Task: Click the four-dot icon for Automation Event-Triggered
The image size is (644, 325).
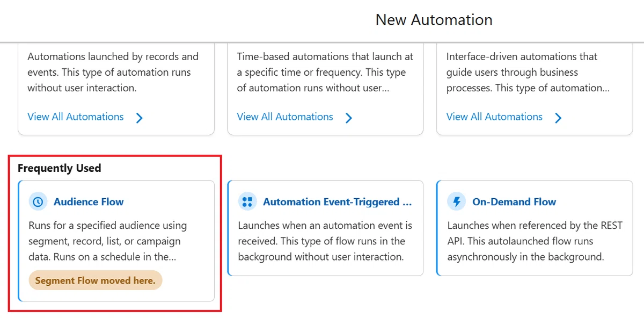Action: click(247, 202)
